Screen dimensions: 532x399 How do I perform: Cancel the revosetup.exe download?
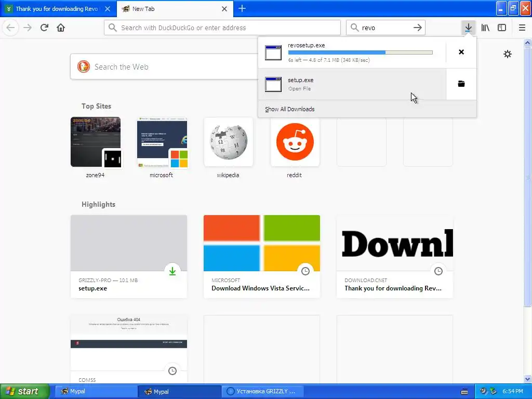tap(461, 52)
